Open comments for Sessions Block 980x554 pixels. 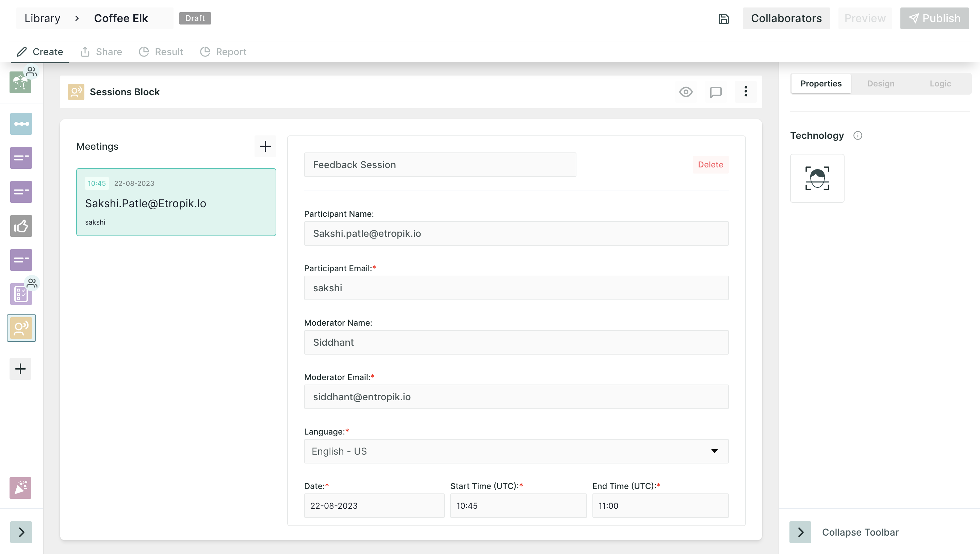[716, 92]
